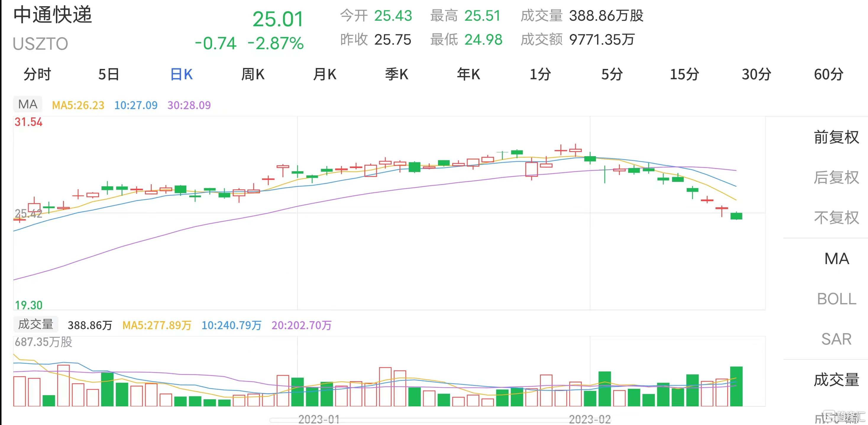The image size is (868, 425).
Task: Select the 日K daily candlestick tab
Action: coord(181,74)
